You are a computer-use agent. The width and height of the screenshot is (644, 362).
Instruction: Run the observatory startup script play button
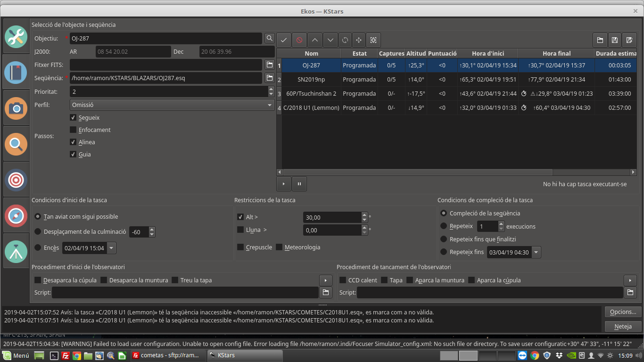(x=326, y=280)
